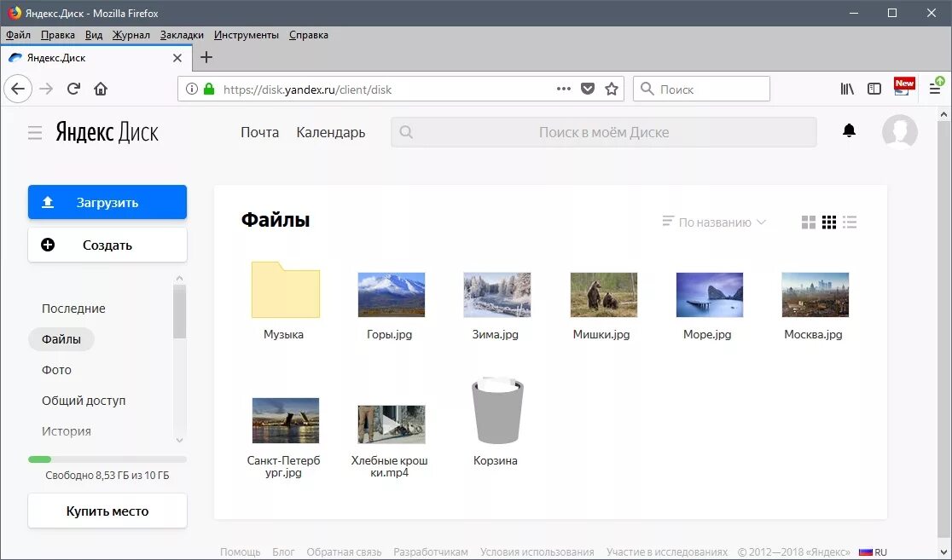
Task: Open the sidebar hamburger menu
Action: [34, 132]
